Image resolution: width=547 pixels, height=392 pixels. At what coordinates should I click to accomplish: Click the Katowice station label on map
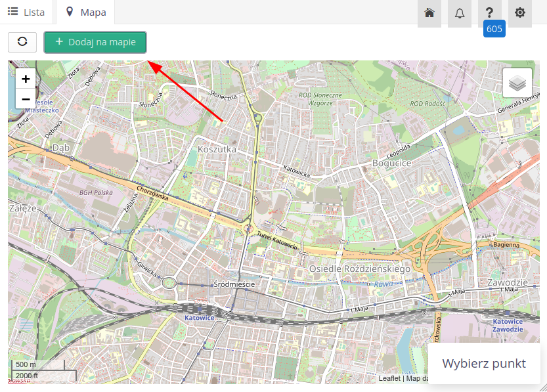pos(199,318)
